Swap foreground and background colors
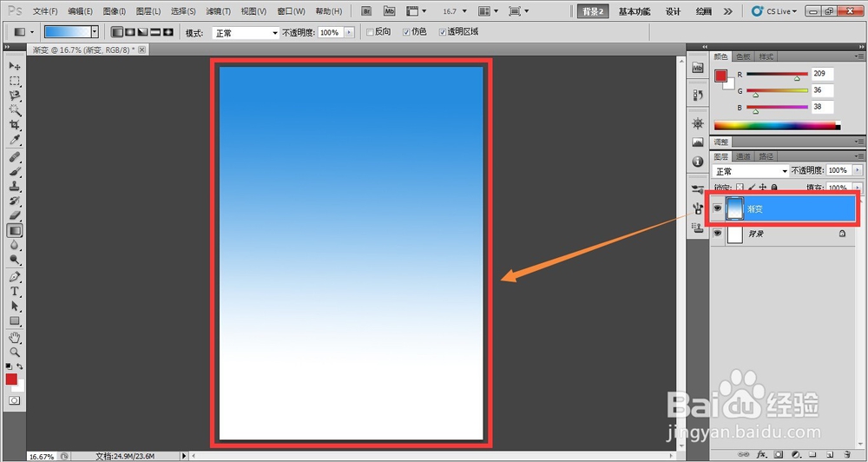 point(20,366)
